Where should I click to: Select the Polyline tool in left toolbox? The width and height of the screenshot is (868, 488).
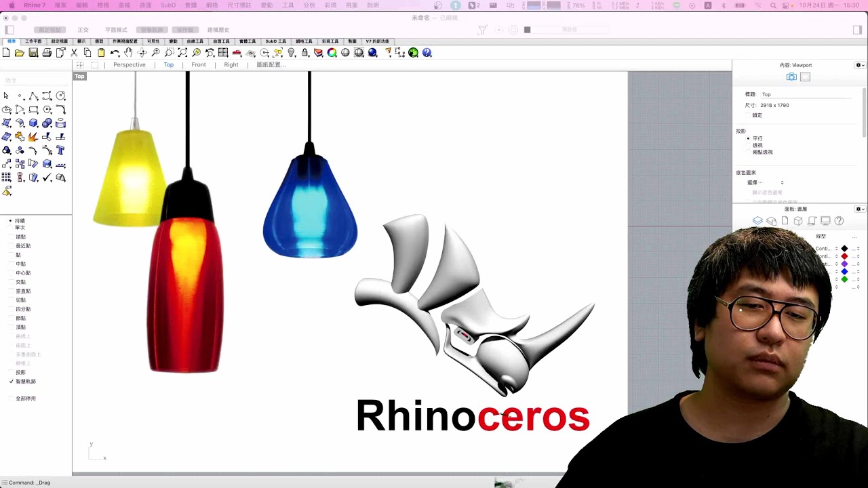click(33, 96)
